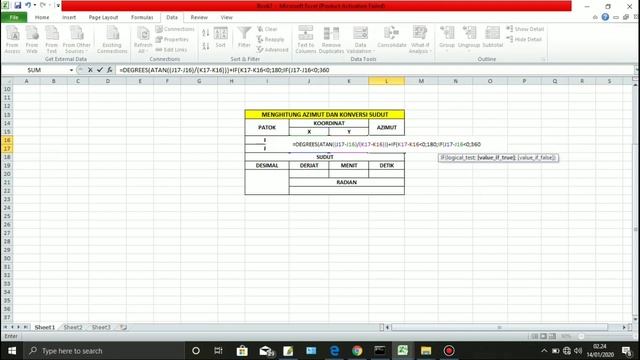Clear the applied filter

pyautogui.click(x=267, y=29)
